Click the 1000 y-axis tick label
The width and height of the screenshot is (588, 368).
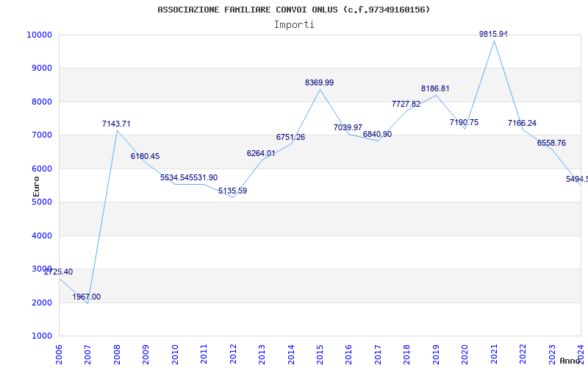pyautogui.click(x=41, y=336)
